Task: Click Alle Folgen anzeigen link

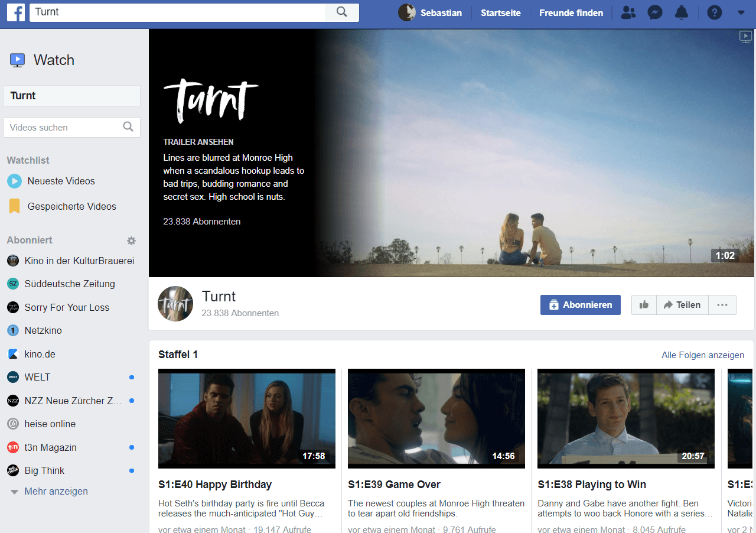Action: click(703, 355)
